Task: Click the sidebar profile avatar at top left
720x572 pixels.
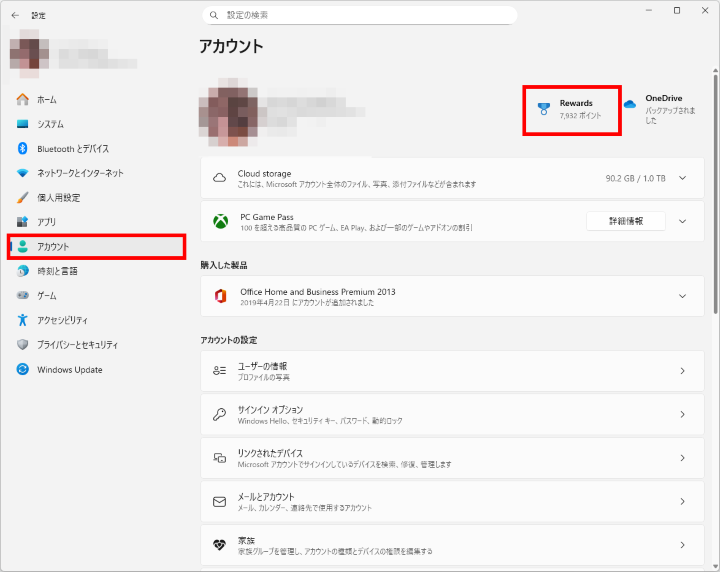Action: click(29, 53)
